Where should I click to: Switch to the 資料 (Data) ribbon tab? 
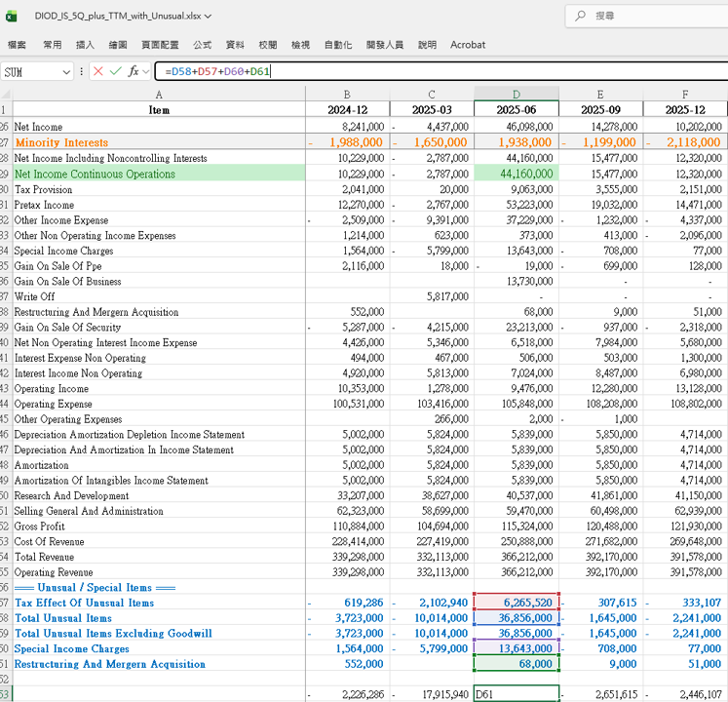point(235,45)
